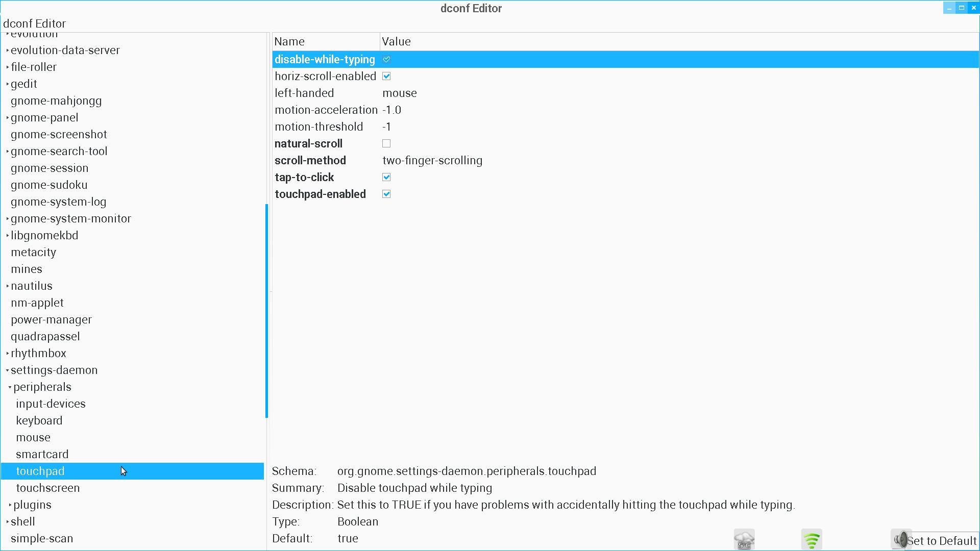Click the left pane vertical scrollbar
Screen dimensions: 980x551
coord(266,311)
